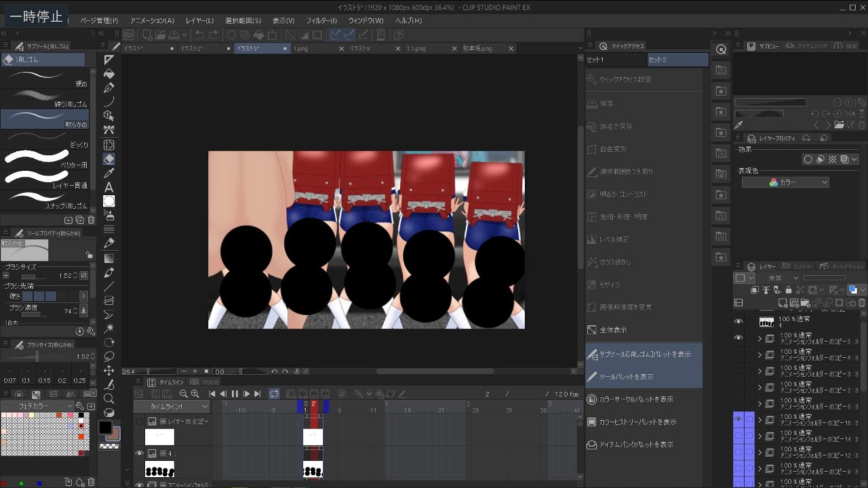Expand アニメーションフォルダー のコピー 9 : 3 folder
Screen dimensions: 868x488
(759, 468)
